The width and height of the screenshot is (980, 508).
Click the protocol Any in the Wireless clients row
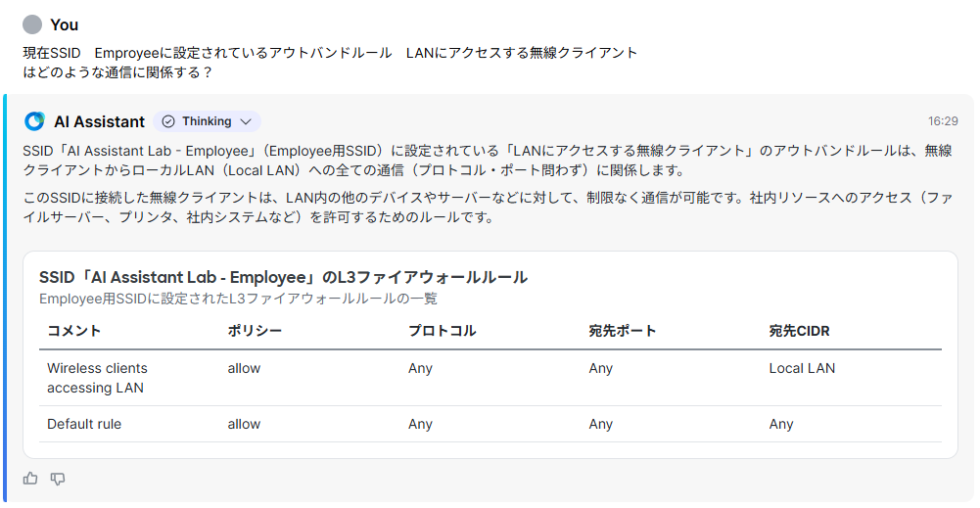pyautogui.click(x=420, y=368)
